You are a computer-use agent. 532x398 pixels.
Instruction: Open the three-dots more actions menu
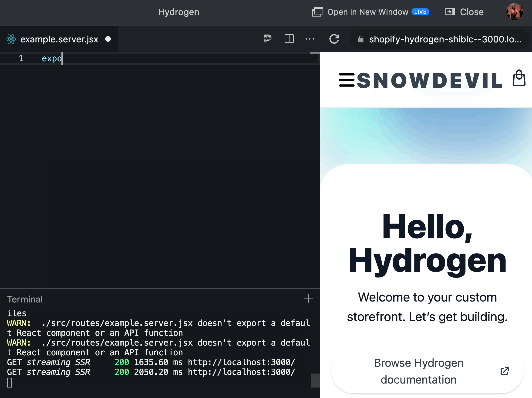[x=310, y=39]
